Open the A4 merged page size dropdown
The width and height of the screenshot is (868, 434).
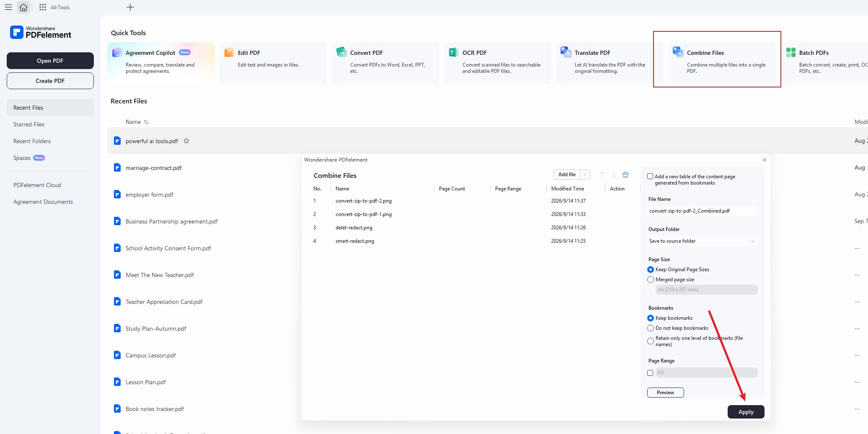706,290
